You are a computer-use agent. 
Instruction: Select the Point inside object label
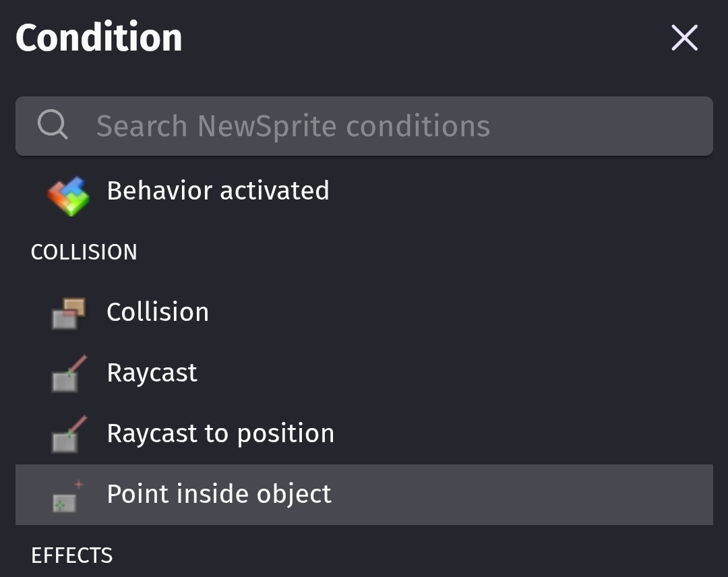(219, 494)
